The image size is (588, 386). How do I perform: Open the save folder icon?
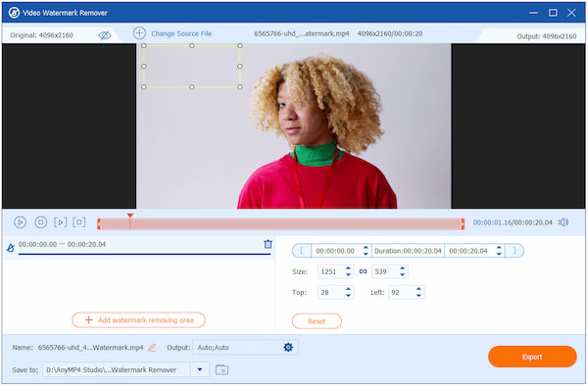coord(221,370)
